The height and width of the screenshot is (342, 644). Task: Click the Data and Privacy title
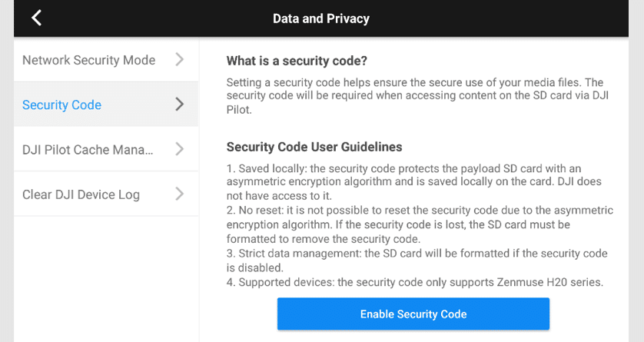tap(321, 18)
